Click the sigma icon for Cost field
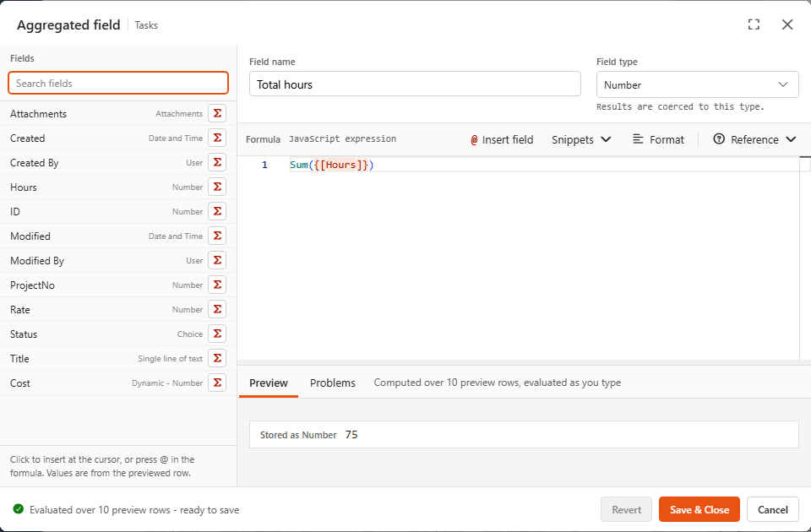Viewport: 811px width, 532px height. 217,383
